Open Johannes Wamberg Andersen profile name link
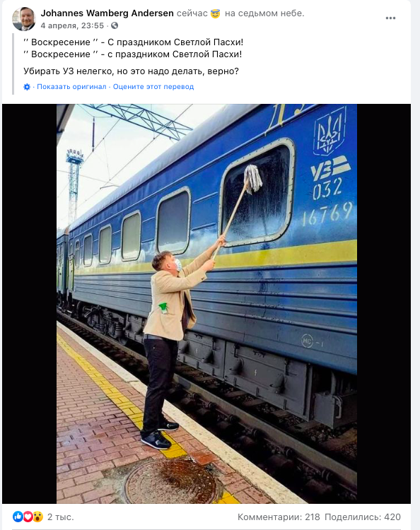Viewport: 420px width, 530px height. click(x=107, y=13)
